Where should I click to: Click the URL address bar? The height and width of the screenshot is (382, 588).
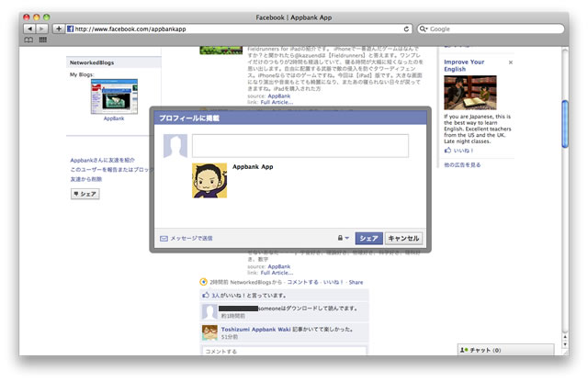pos(239,28)
